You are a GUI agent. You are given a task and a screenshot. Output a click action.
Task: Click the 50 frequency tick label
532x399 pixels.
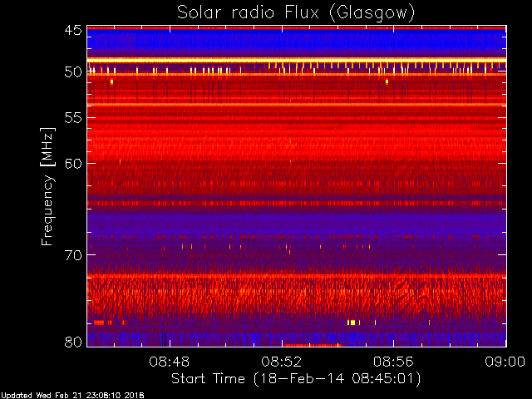pos(73,72)
